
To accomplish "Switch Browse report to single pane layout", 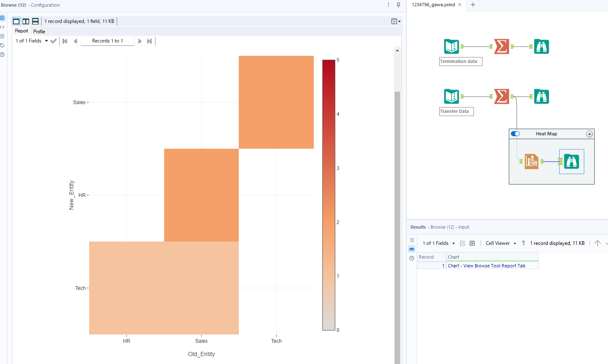I will [16, 21].
